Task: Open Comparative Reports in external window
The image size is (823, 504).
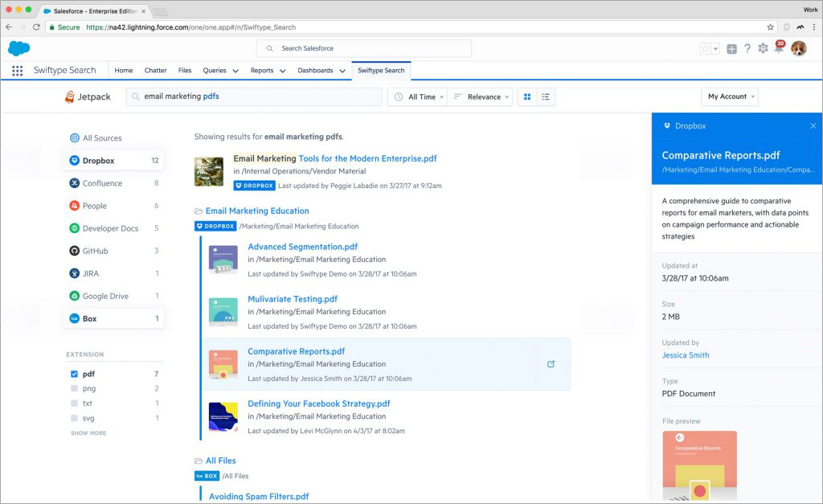Action: (x=551, y=364)
